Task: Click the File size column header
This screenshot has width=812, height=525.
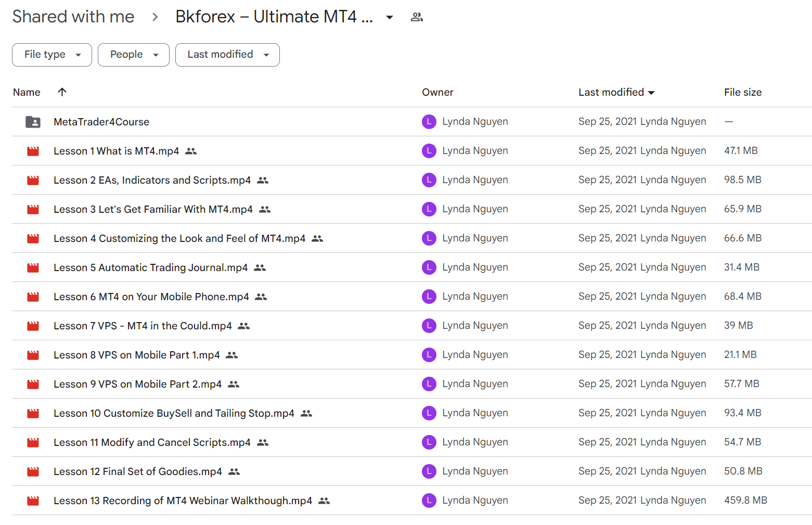Action: pyautogui.click(x=743, y=92)
